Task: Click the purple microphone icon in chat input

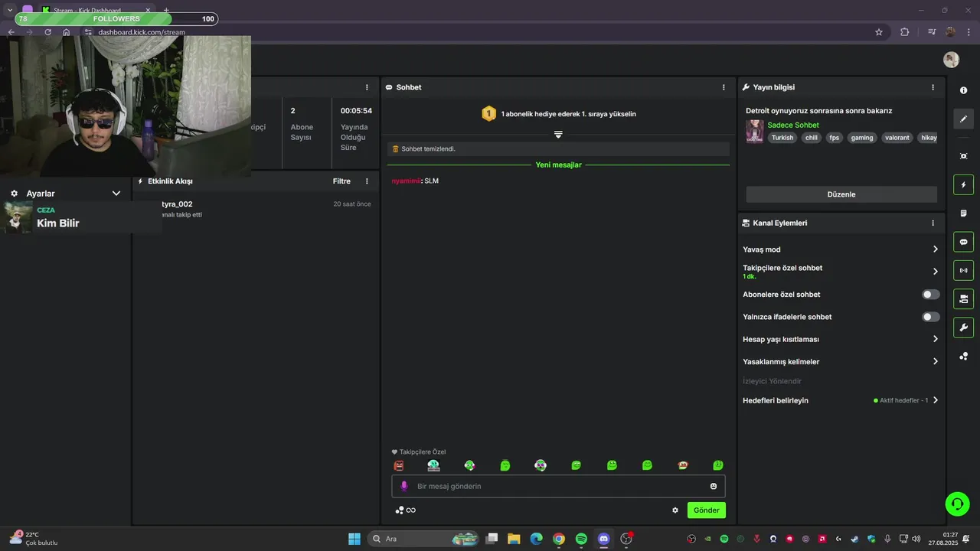Action: [404, 486]
